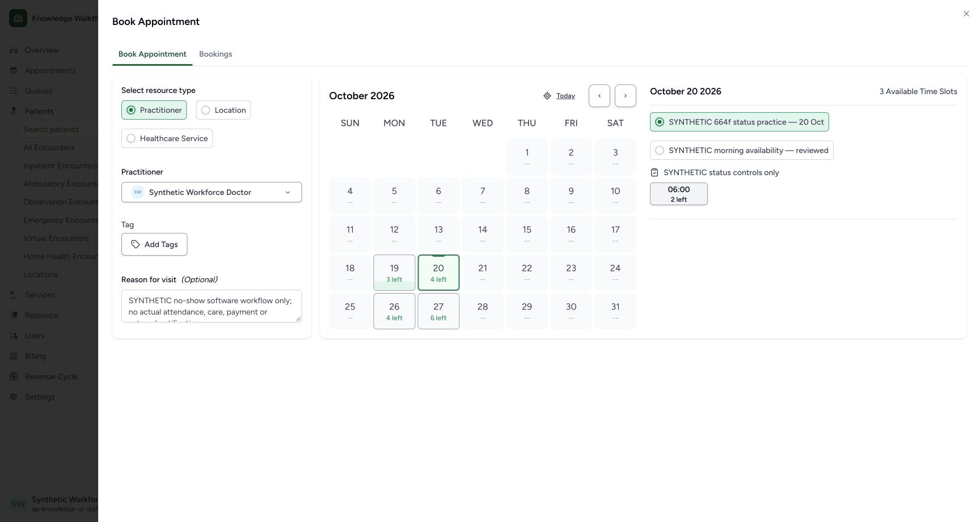
Task: Open the Synthetic Workforce Doctor practitioner dropdown
Action: [x=212, y=192]
